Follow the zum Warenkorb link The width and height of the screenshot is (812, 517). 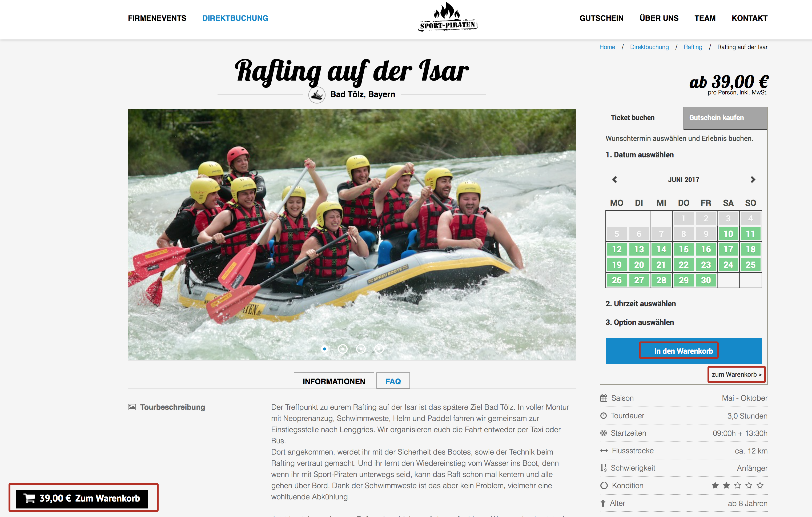(x=737, y=374)
